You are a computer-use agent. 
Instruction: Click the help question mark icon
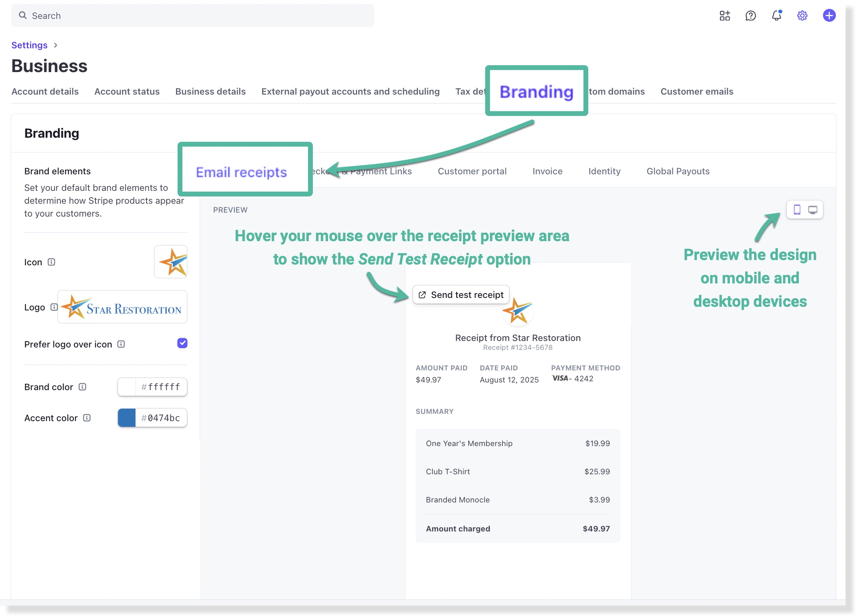pyautogui.click(x=751, y=16)
